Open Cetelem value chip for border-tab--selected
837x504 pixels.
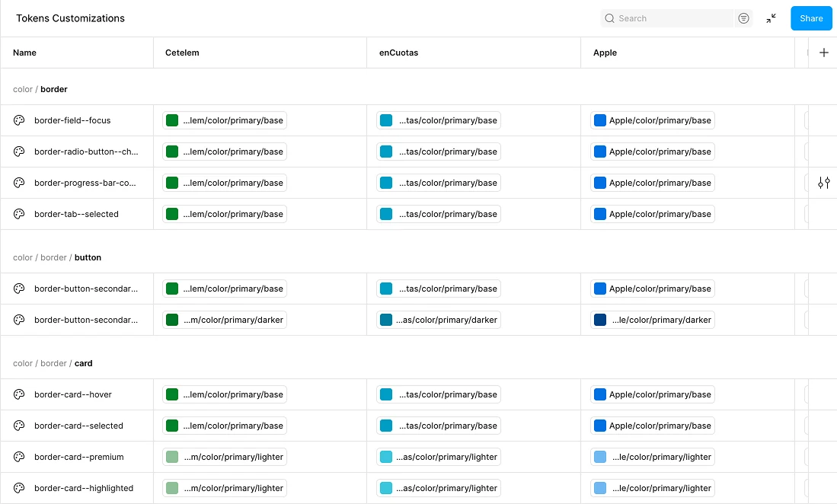pyautogui.click(x=225, y=214)
